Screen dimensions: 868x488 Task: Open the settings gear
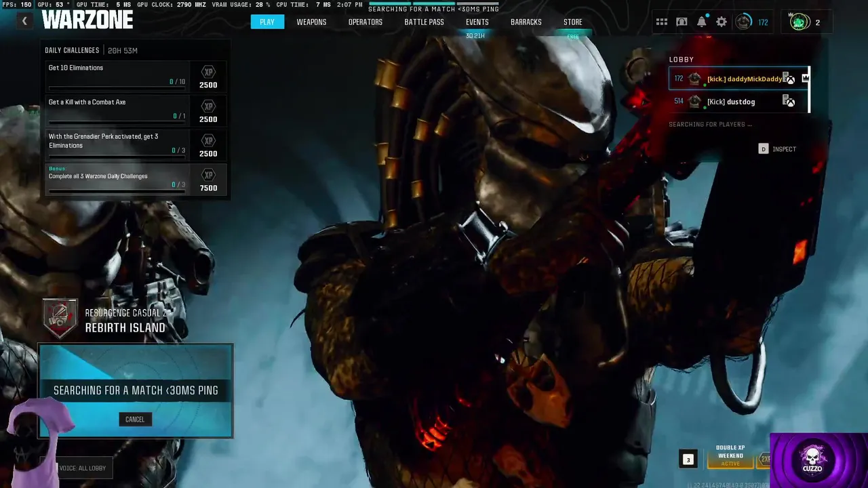point(722,22)
